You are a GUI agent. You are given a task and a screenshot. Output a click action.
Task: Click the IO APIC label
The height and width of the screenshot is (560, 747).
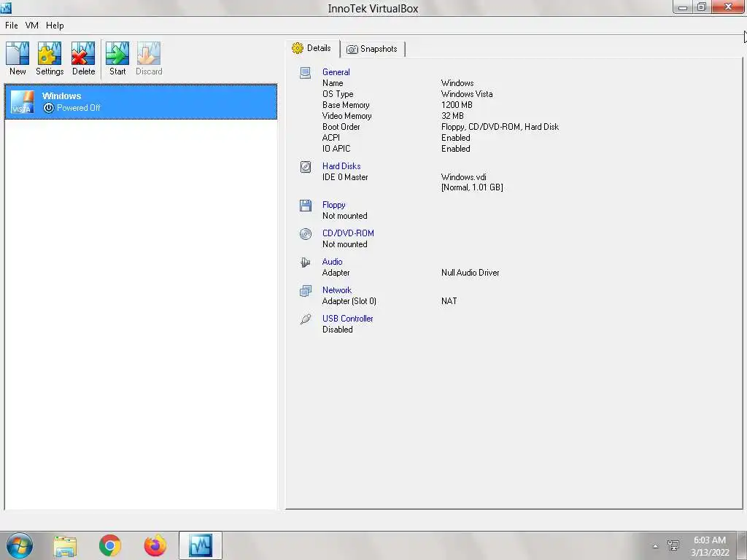(336, 149)
